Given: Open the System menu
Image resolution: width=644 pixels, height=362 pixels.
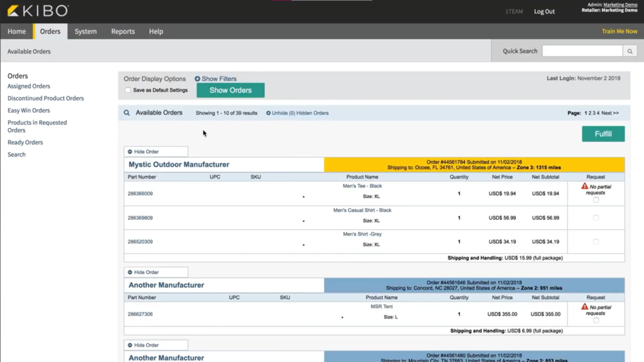Looking at the screenshot, I should (x=86, y=31).
